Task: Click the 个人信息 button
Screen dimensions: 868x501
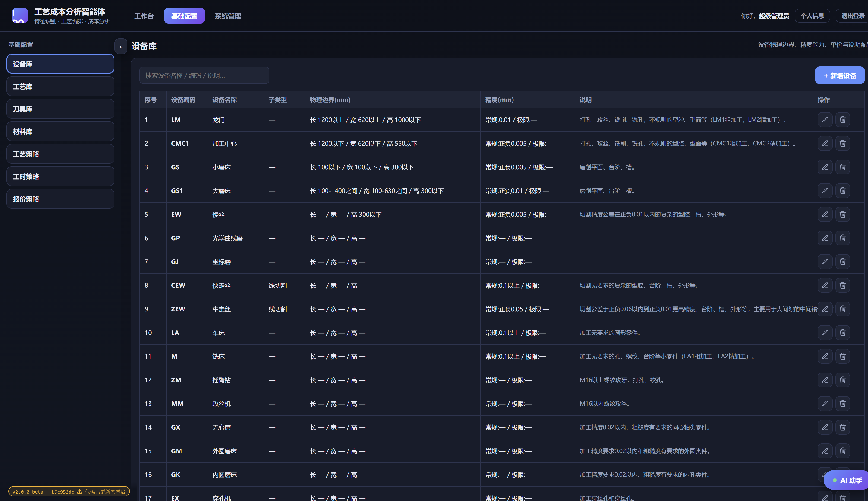Action: pyautogui.click(x=812, y=16)
